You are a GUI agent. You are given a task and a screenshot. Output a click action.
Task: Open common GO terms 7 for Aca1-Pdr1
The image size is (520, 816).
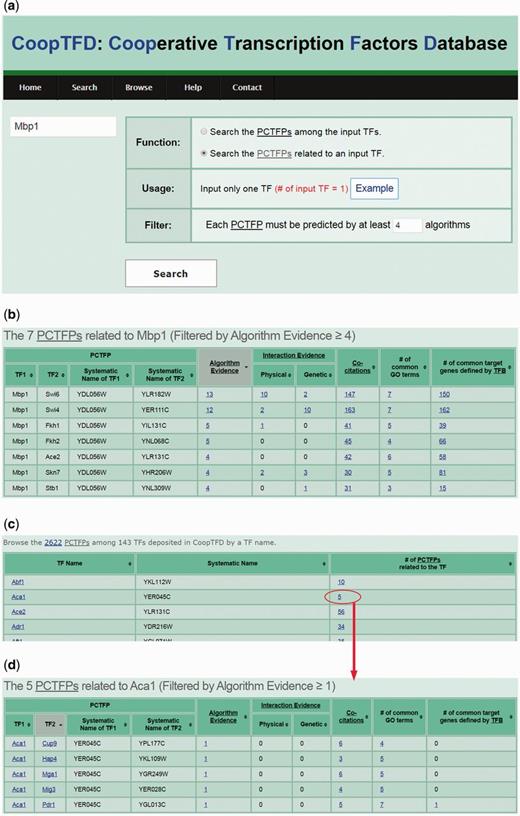click(382, 805)
